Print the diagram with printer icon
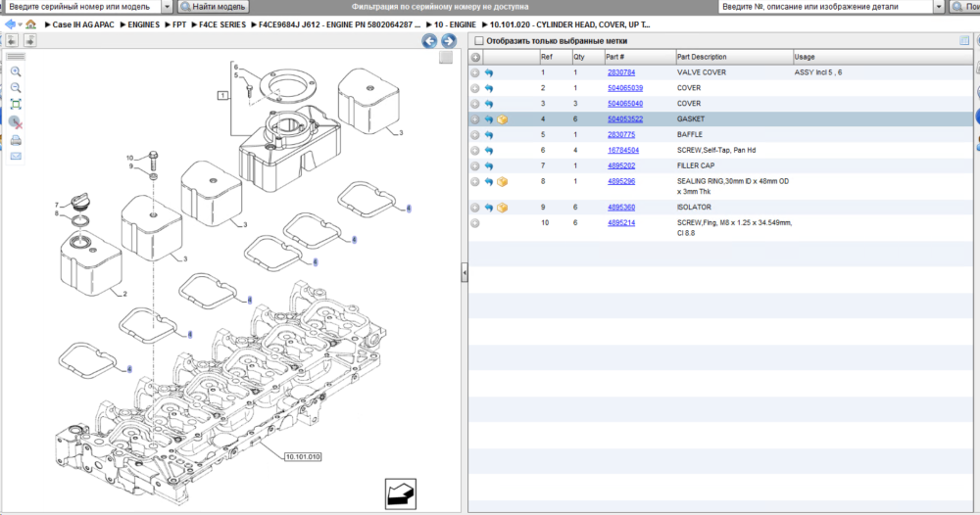The height and width of the screenshot is (515, 980). tap(16, 140)
